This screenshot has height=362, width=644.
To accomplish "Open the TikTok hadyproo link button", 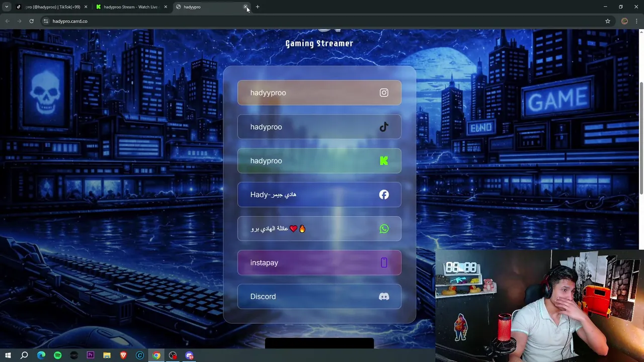I will click(x=319, y=127).
